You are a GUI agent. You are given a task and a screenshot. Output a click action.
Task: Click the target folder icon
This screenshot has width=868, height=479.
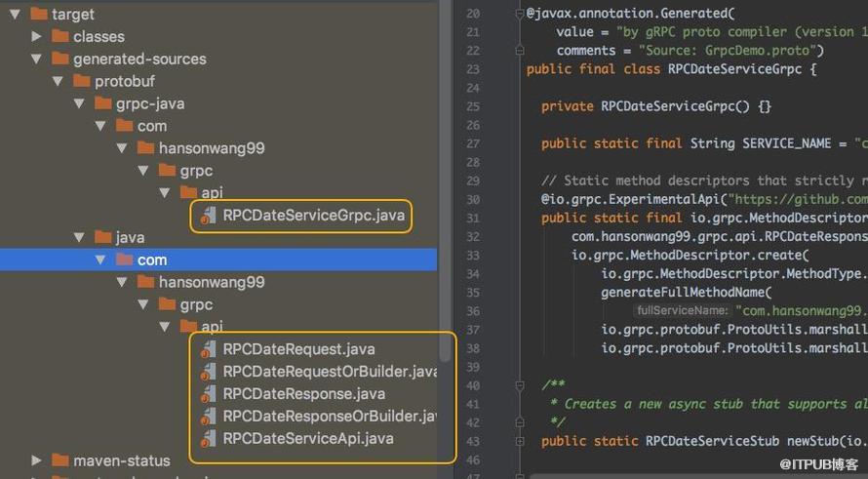39,14
